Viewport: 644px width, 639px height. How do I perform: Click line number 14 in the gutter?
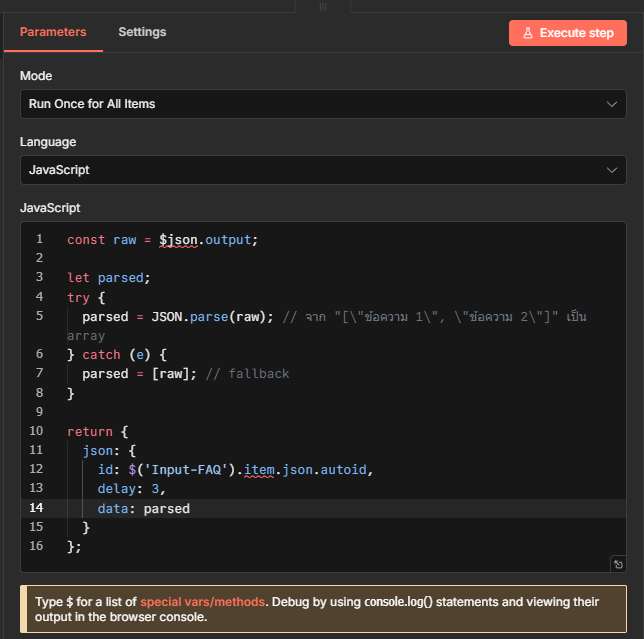tap(36, 508)
